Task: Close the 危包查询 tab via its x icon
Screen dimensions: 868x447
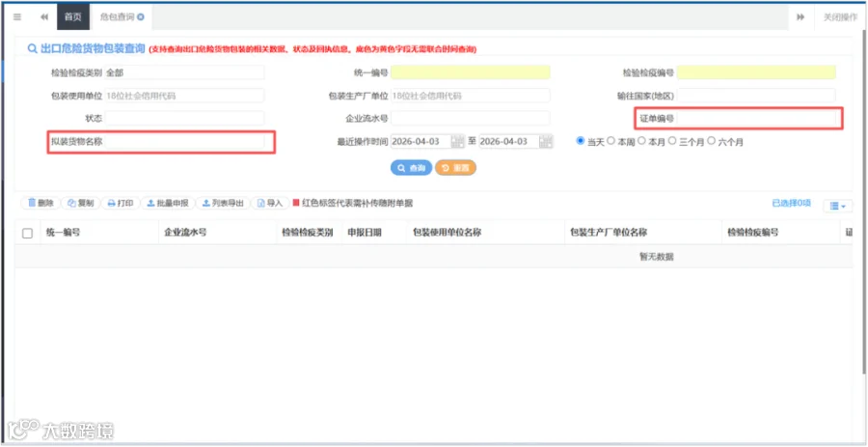Action: (141, 17)
